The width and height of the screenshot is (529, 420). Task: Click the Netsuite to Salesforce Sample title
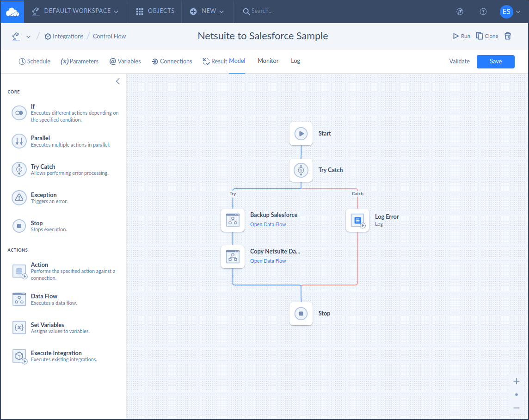(263, 36)
